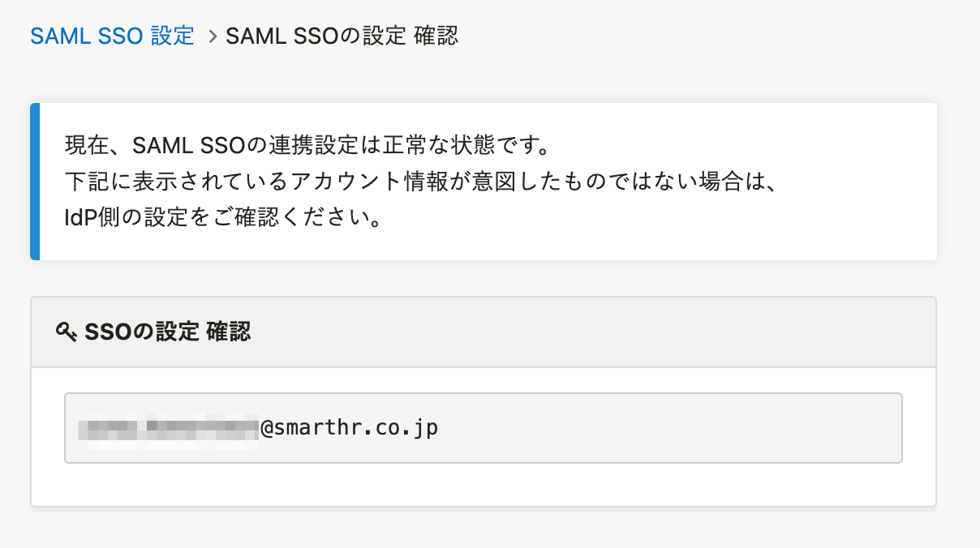Focus the email field ending in @smarthr.co.jp

[484, 428]
